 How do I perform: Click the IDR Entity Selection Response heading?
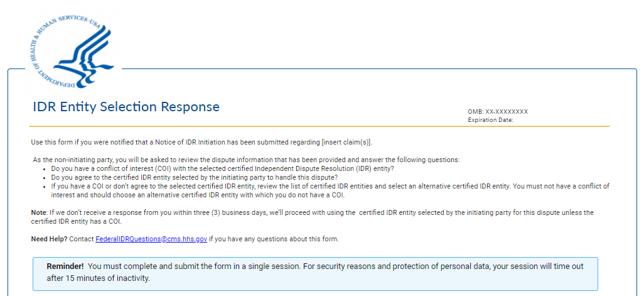coord(126,107)
